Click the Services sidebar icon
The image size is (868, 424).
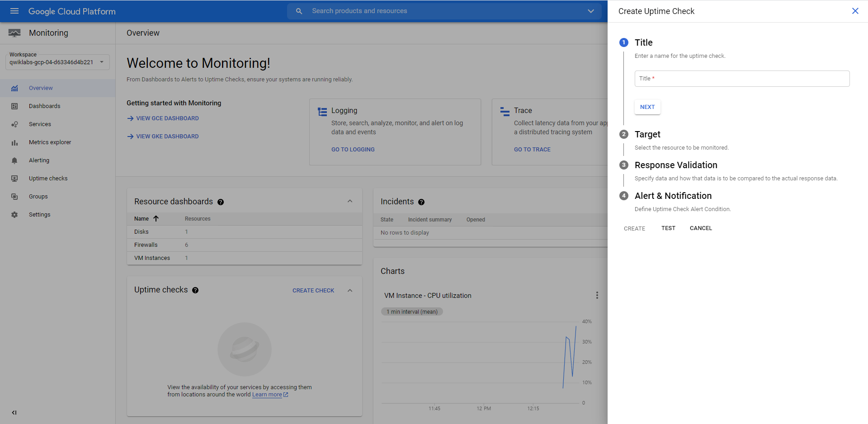click(14, 124)
